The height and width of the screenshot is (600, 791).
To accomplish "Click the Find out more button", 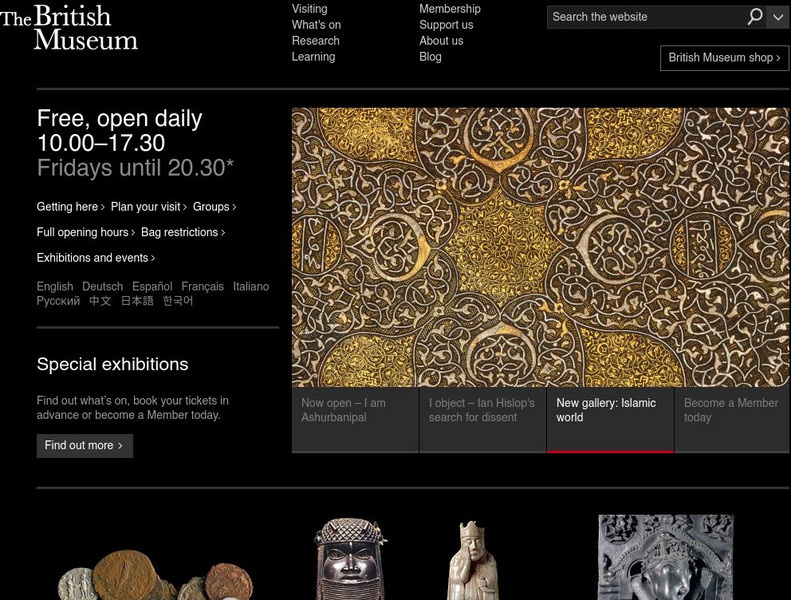I will click(84, 446).
